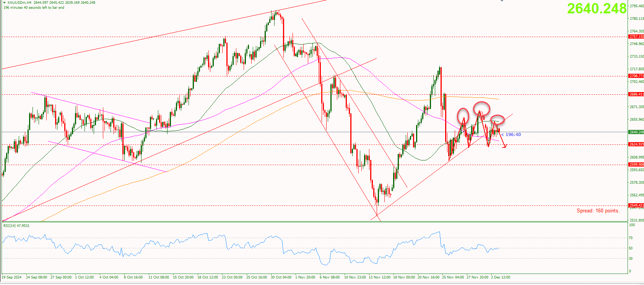Click the 2578.305 price scale value
The width and height of the screenshot is (644, 285).
[x=637, y=183]
